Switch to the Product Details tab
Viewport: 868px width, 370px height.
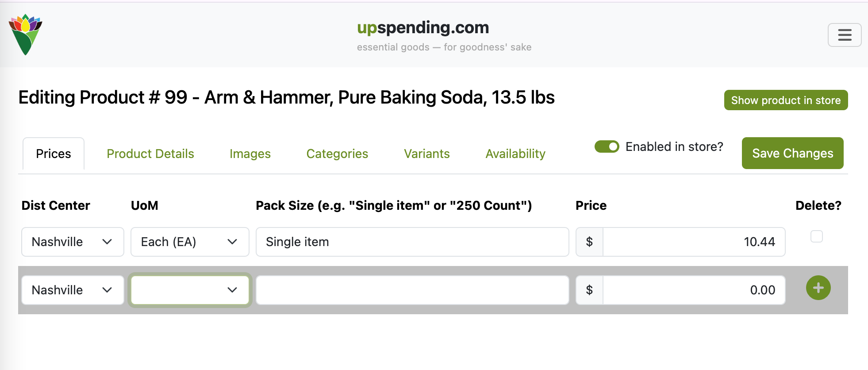(x=150, y=154)
